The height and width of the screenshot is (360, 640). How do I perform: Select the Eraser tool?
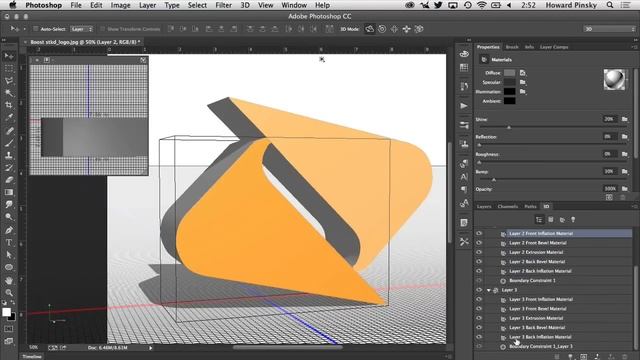(x=9, y=180)
